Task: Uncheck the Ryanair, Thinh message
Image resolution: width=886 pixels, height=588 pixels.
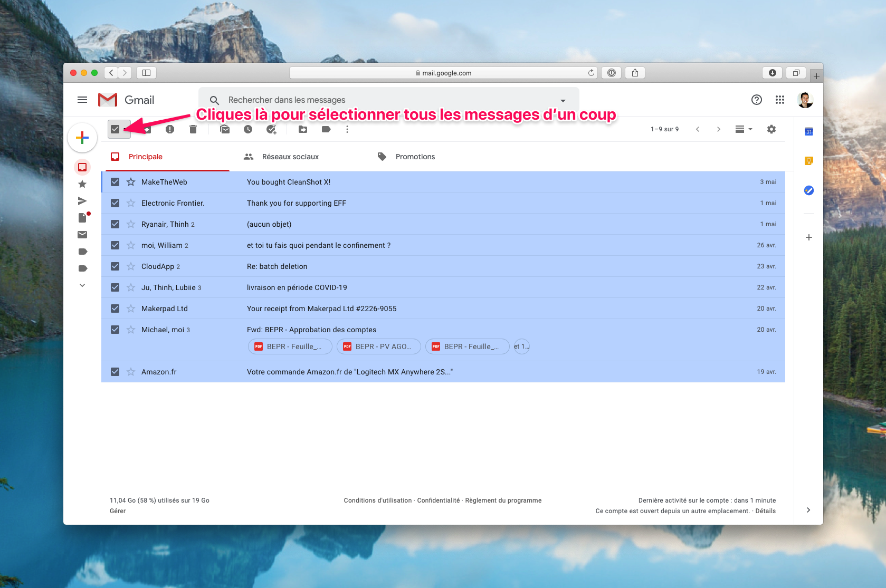Action: 115,224
